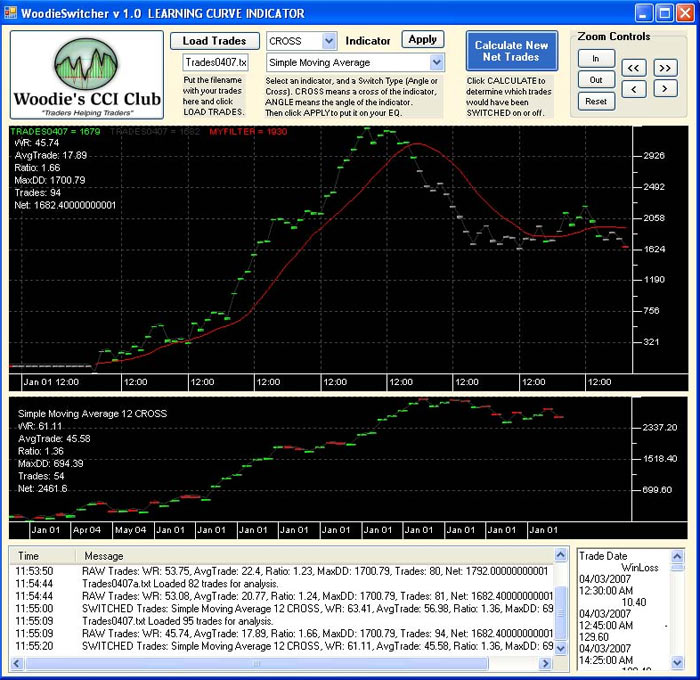Viewport: 700px width, 680px height.
Task: Minimize the WoodieSwitcher window
Action: tap(643, 13)
